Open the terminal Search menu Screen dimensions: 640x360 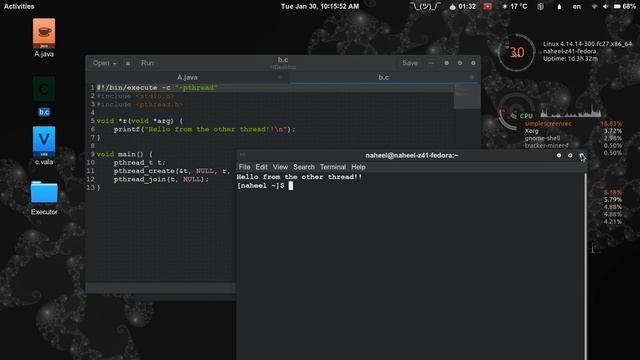[x=304, y=167]
